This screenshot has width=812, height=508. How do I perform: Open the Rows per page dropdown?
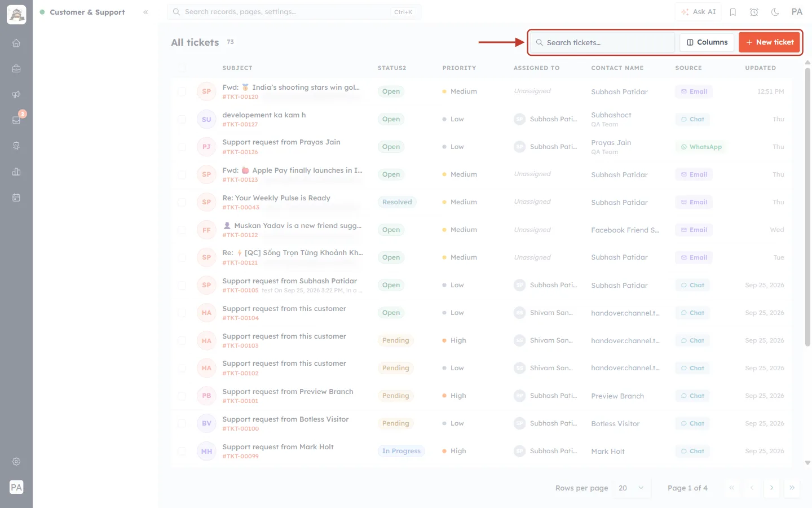pos(631,488)
